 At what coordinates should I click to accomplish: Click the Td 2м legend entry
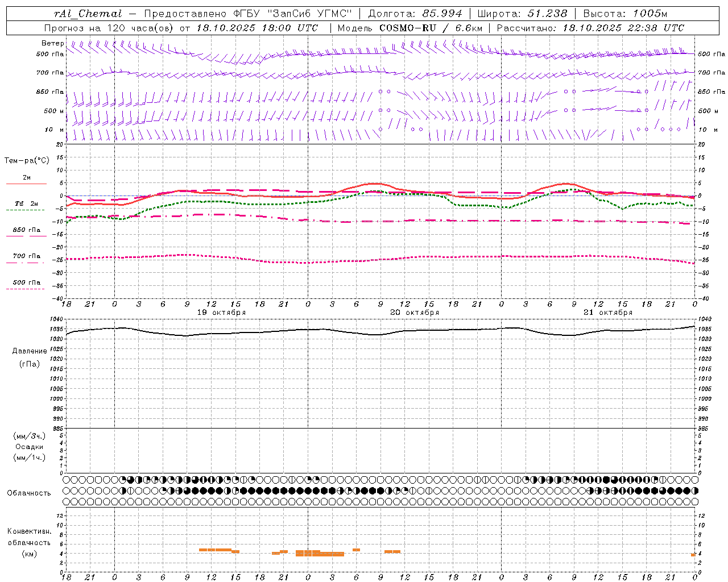pyautogui.click(x=26, y=203)
